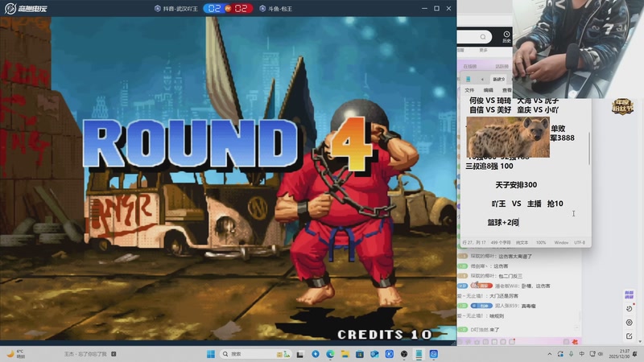Viewport: 644px width, 362px height.
Task: Open File Explorer from taskbar
Action: [345, 354]
